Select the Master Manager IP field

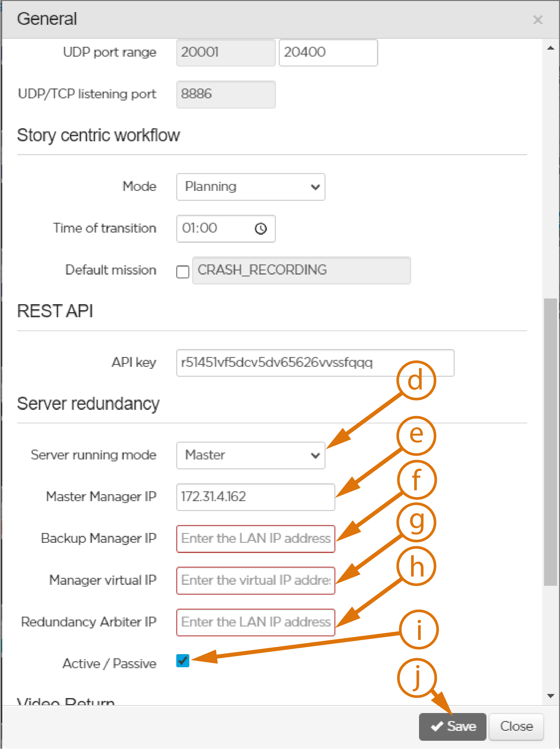pos(255,497)
